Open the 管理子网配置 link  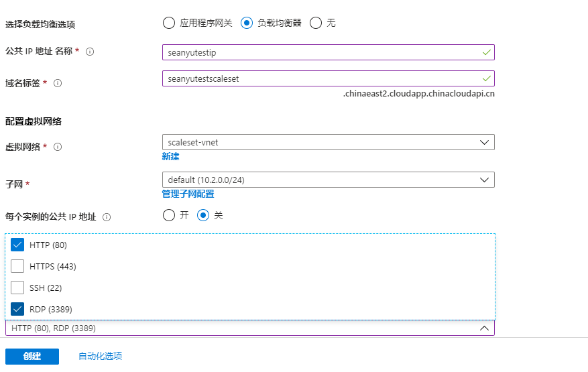point(188,194)
